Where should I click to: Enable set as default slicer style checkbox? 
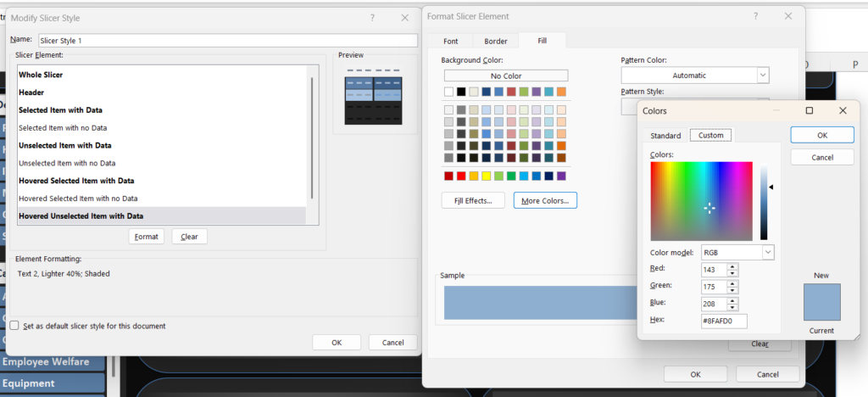(x=14, y=326)
